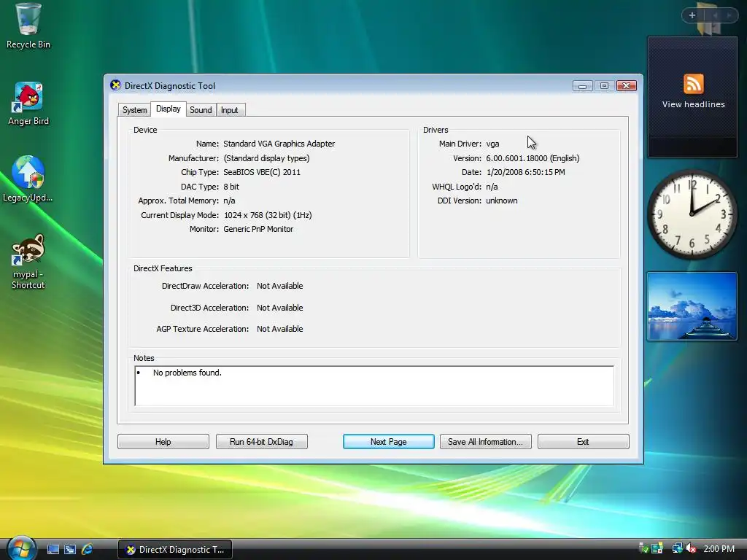Image resolution: width=747 pixels, height=560 pixels.
Task: Close the DirectX Diagnostic Tool window
Action: coord(627,86)
